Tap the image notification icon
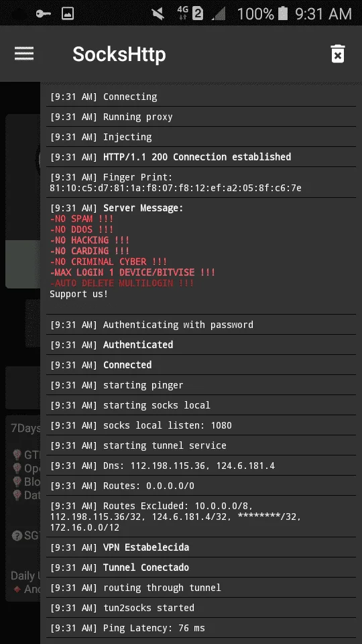This screenshot has width=362, height=644. [x=68, y=13]
